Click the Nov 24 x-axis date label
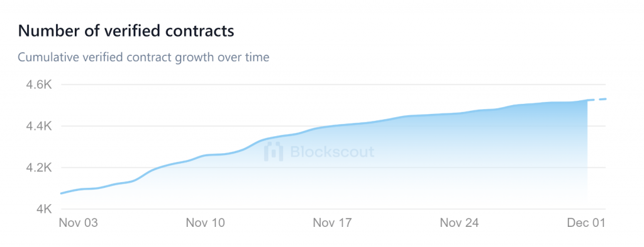The width and height of the screenshot is (644, 247). 459,223
